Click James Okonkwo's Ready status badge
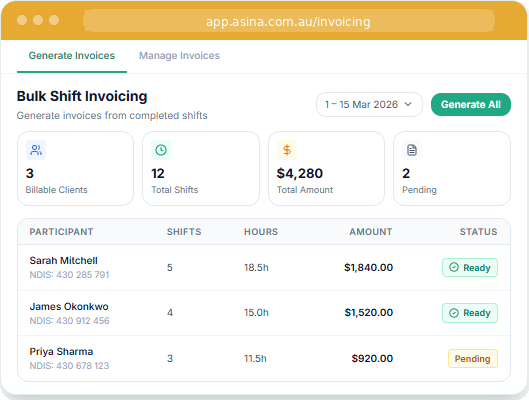529x400 pixels. click(470, 313)
